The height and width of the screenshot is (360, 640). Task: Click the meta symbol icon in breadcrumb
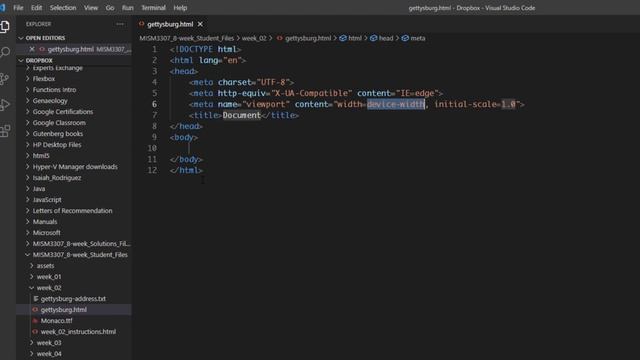(x=405, y=38)
